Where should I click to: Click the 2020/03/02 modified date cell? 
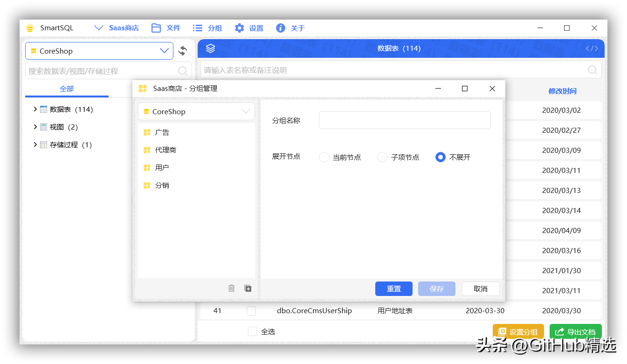(561, 110)
